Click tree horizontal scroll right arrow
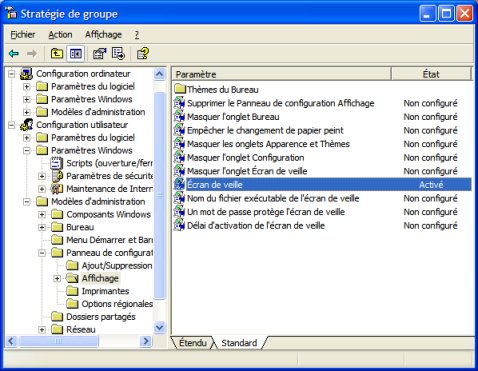Viewport: 478px width, 371px height. [146, 341]
